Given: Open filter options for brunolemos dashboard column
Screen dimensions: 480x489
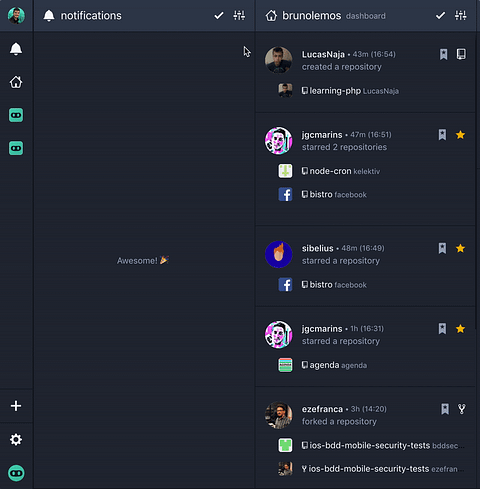Looking at the screenshot, I should click(x=461, y=15).
